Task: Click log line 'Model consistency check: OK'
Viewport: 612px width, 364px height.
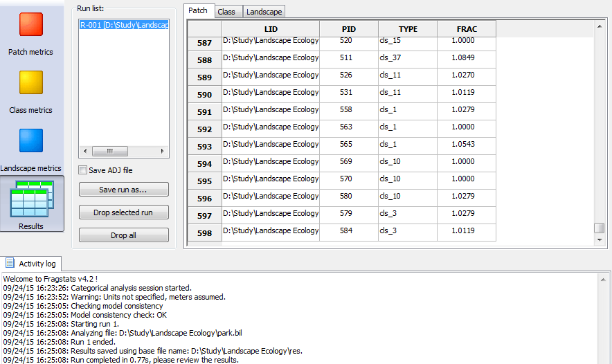Action: click(x=85, y=315)
